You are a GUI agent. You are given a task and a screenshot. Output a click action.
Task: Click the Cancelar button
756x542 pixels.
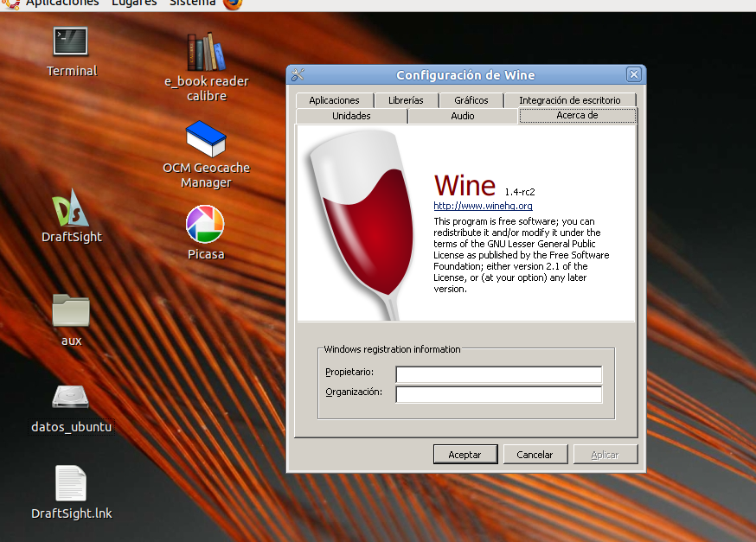pyautogui.click(x=535, y=455)
